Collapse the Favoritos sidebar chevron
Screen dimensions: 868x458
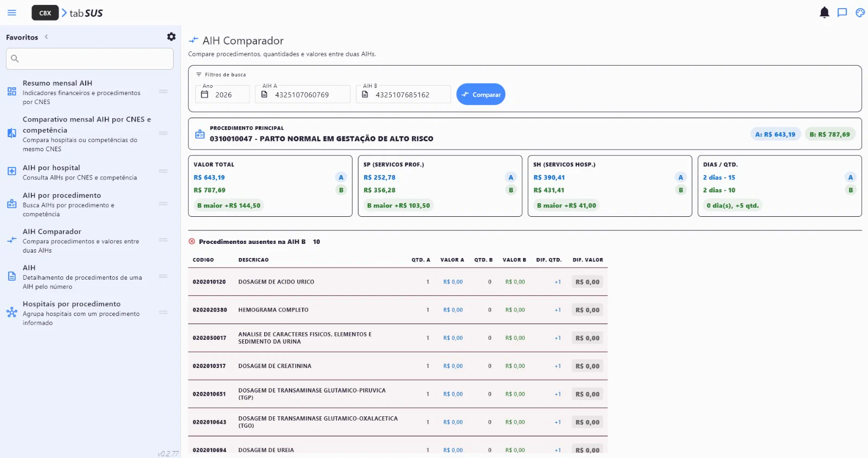pos(47,37)
